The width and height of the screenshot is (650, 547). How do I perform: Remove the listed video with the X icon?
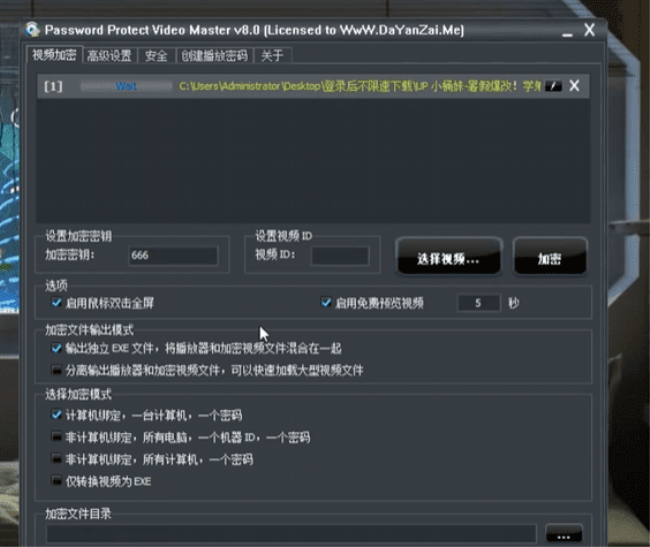tap(574, 86)
